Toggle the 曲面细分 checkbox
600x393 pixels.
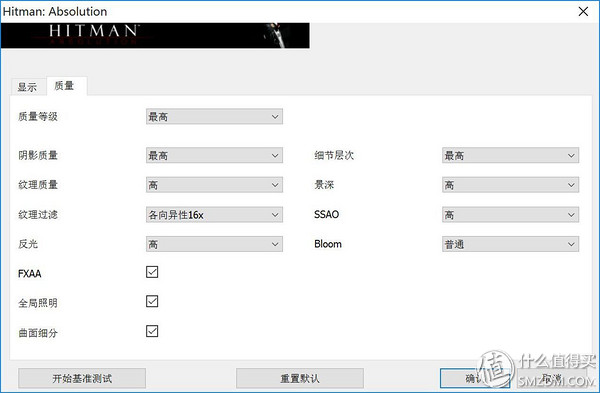click(x=152, y=331)
